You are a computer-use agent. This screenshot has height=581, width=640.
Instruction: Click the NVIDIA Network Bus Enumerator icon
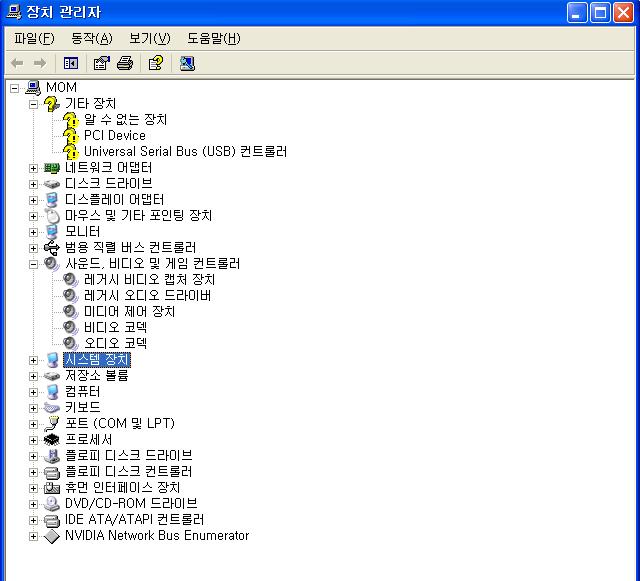coord(52,536)
